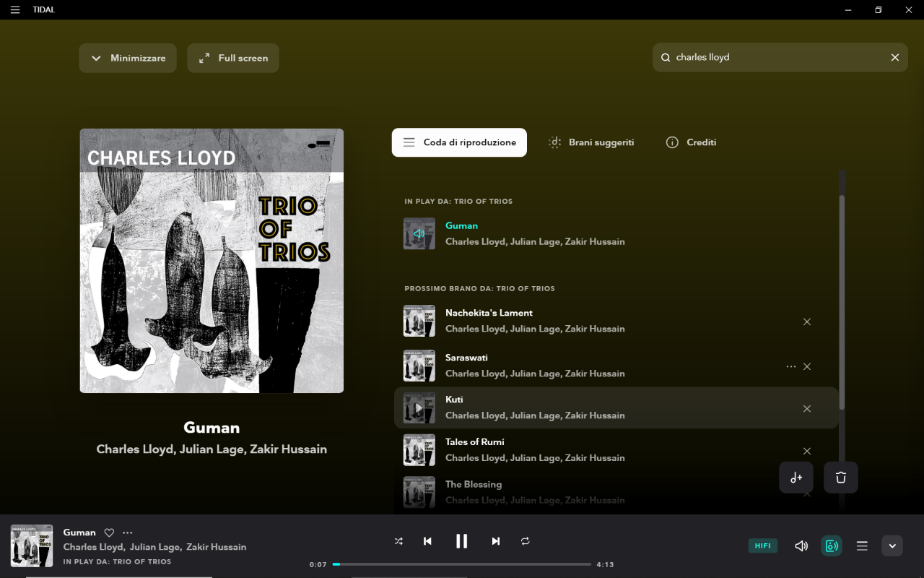Open more options for Saraswati track

tap(790, 366)
